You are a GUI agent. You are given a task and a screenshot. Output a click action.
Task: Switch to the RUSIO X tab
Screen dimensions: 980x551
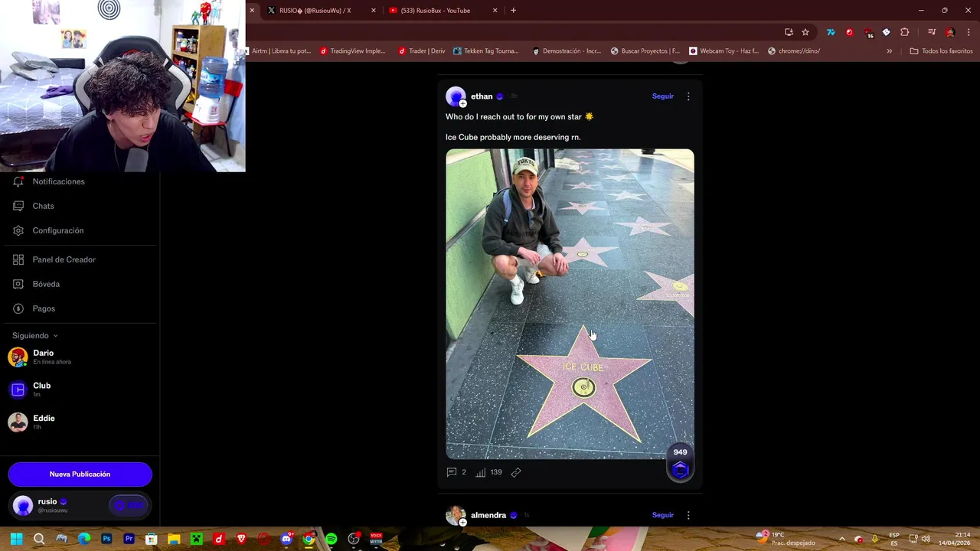(315, 11)
